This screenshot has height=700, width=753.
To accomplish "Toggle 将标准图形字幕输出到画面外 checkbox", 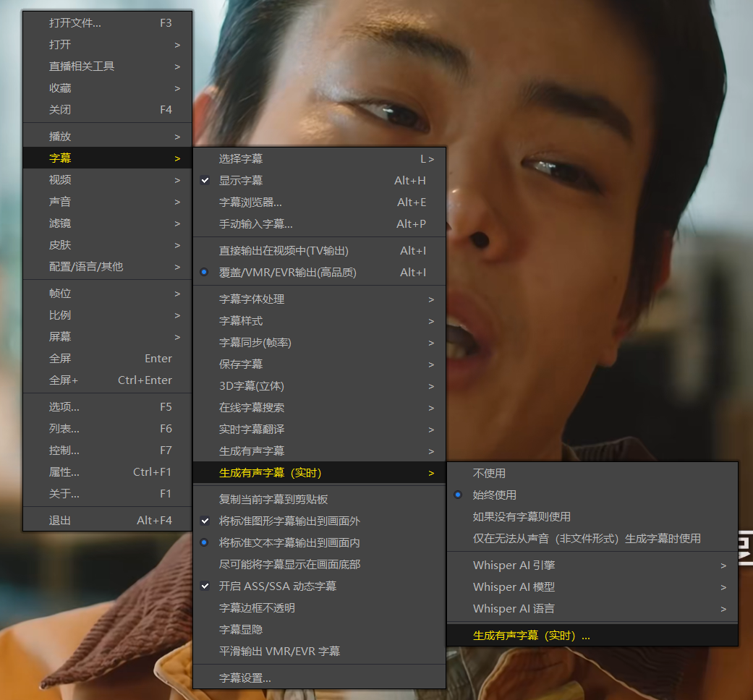I will point(319,521).
